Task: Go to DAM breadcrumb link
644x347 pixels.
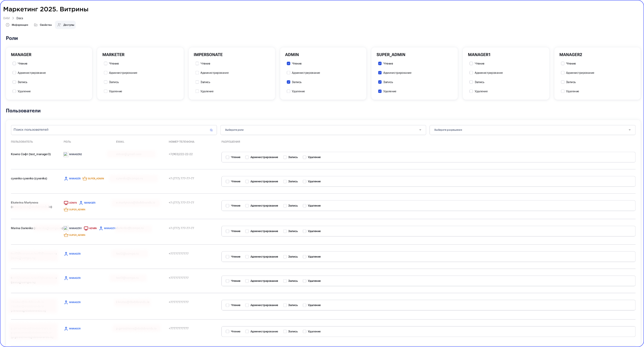Action: 6,18
